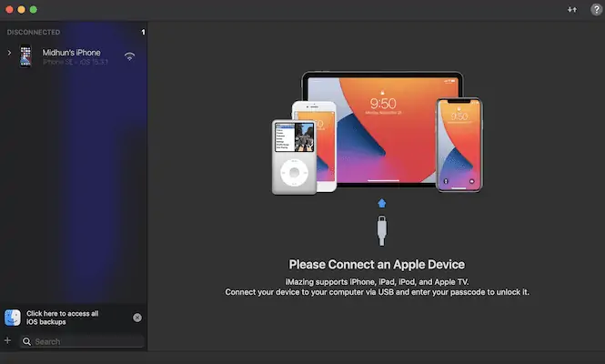The height and width of the screenshot is (364, 605).
Task: Click the disconnected device count badge
Action: [x=143, y=32]
